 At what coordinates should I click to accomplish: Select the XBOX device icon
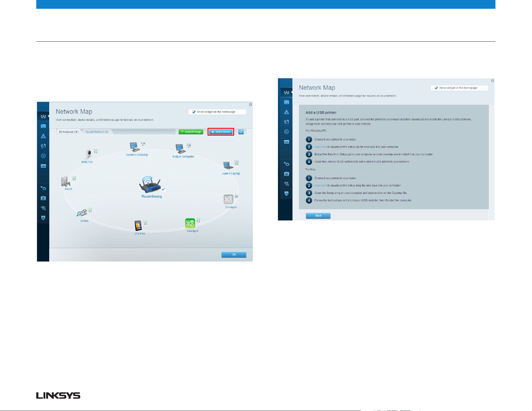click(x=66, y=182)
